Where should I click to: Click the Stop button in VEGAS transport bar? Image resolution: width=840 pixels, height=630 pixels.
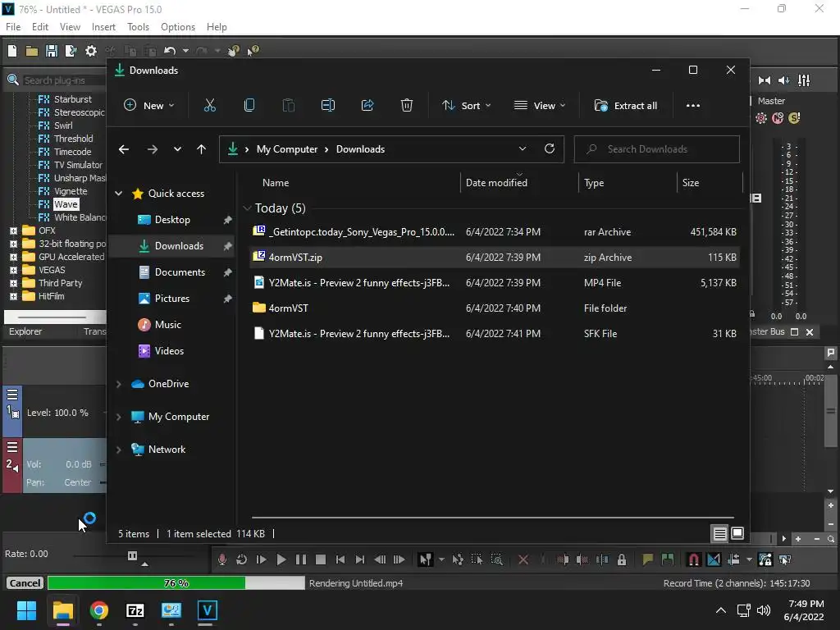coord(321,559)
